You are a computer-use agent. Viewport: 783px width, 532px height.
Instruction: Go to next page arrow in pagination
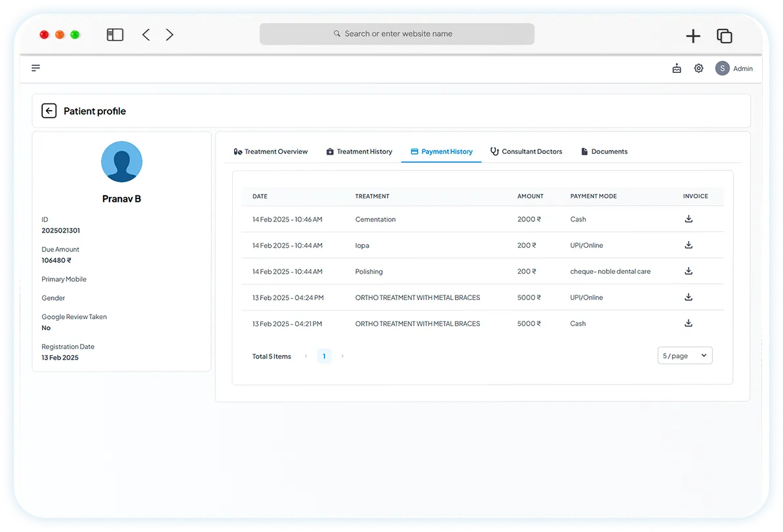tap(342, 356)
